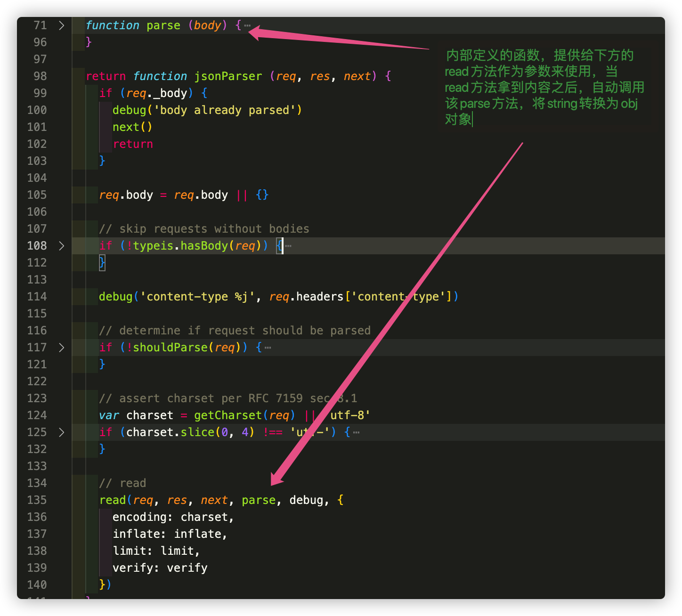This screenshot has height=616, width=682.
Task: Click line number 105 in the gutter
Action: [x=37, y=195]
